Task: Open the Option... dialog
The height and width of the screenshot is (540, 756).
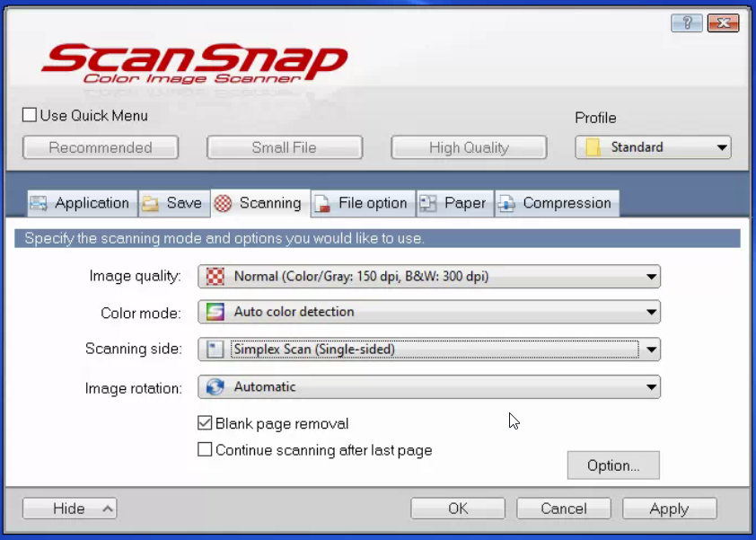Action: pos(613,465)
